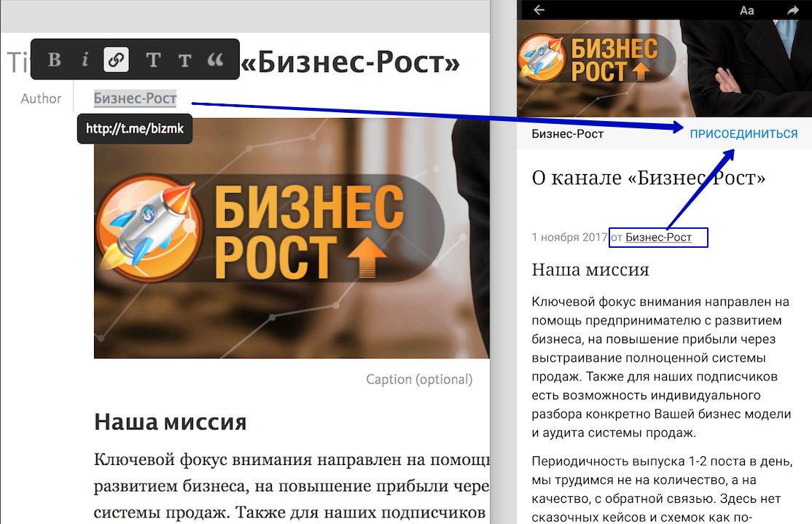Toggle the link icon in formatting toolbar

[x=116, y=60]
